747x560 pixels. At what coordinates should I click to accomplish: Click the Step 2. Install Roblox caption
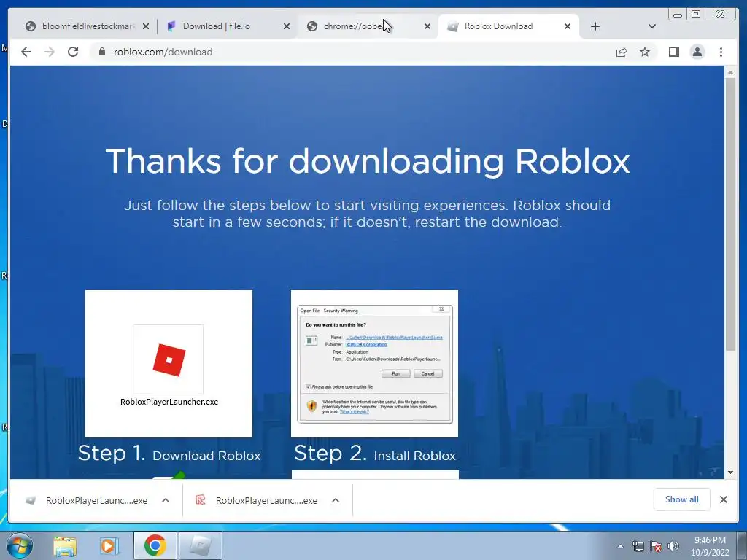(x=375, y=454)
